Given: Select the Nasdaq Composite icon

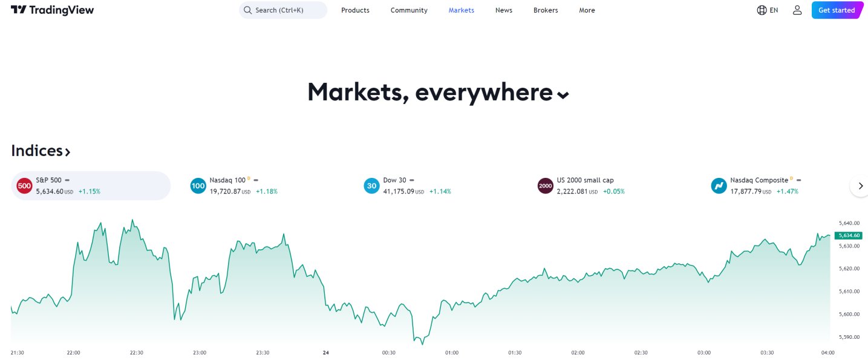Looking at the screenshot, I should coord(719,186).
